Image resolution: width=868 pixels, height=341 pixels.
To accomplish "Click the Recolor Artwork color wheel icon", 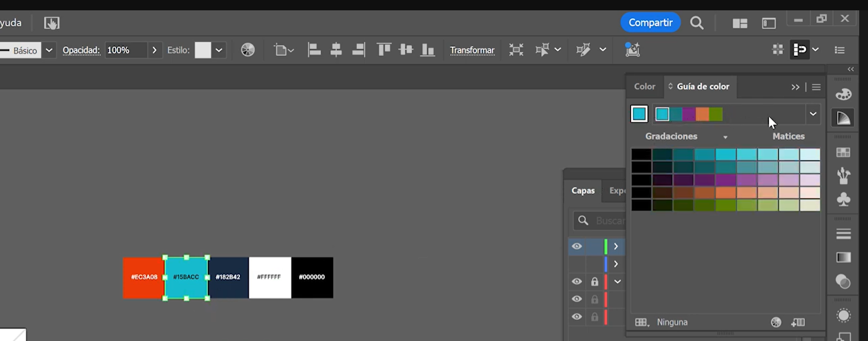I will pyautogui.click(x=248, y=50).
